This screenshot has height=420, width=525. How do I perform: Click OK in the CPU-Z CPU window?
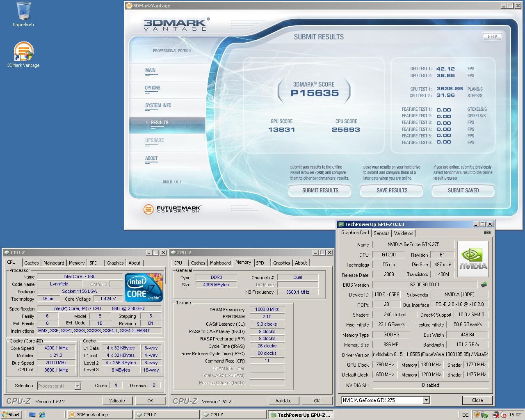[x=150, y=401]
